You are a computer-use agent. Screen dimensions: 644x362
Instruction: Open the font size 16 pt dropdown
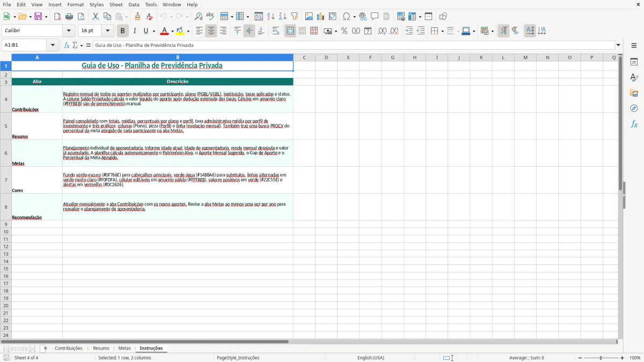[x=107, y=31]
